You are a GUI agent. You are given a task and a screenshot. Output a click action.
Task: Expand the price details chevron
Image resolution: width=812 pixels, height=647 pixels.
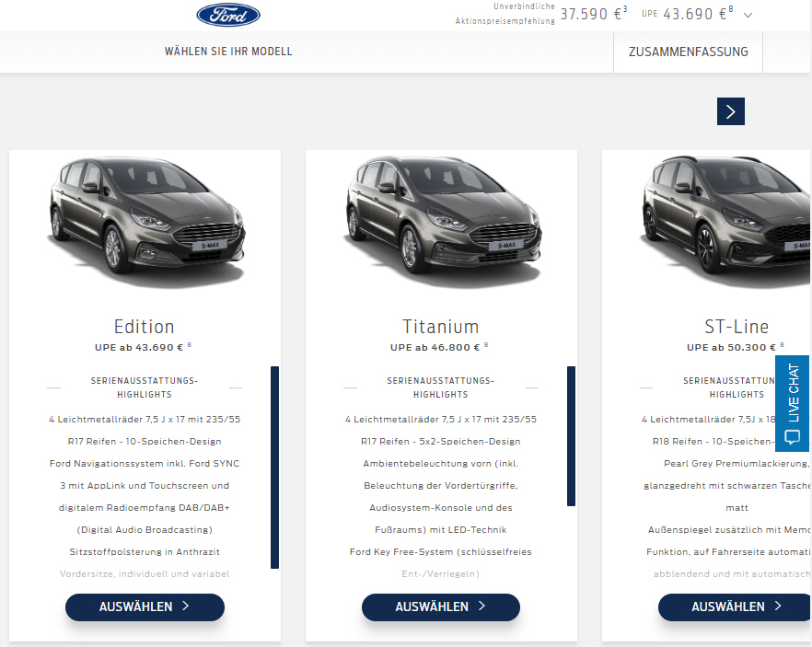point(748,15)
